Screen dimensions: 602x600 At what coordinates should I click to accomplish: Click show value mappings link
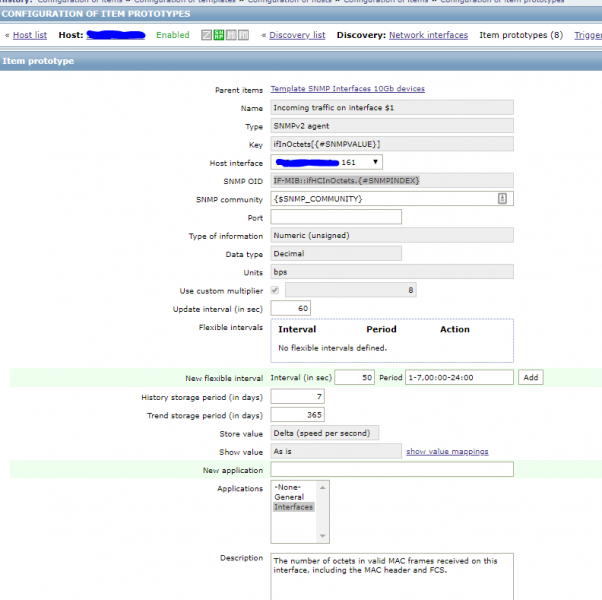(447, 451)
